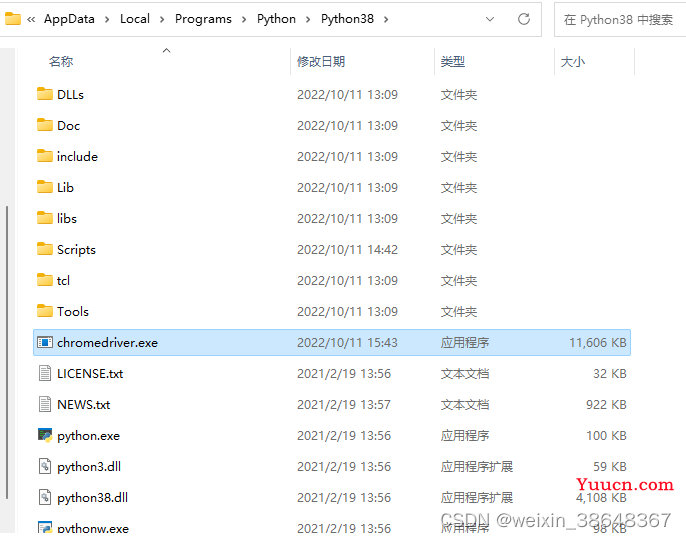Select the Doc folder icon
Image resolution: width=686 pixels, height=539 pixels.
(x=45, y=125)
